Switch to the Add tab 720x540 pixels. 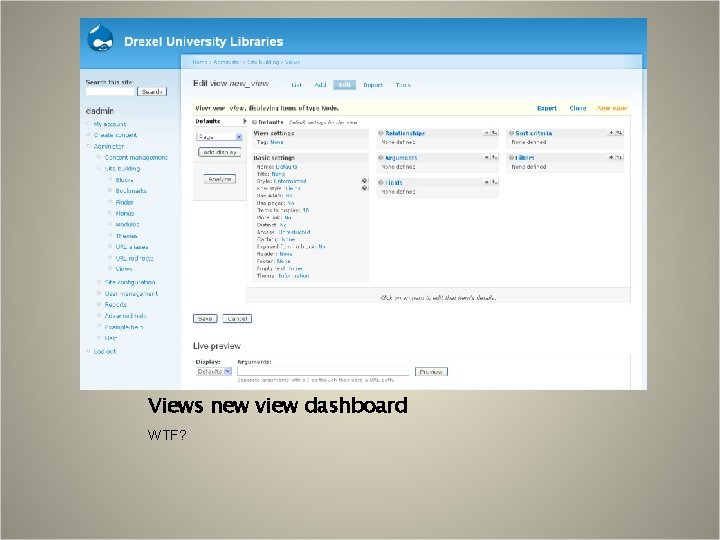click(320, 85)
